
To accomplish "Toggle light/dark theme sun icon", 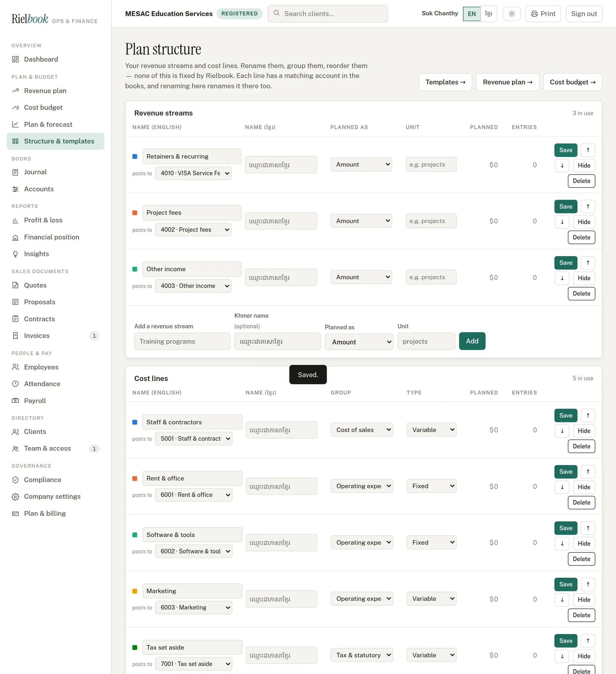I will pos(511,14).
